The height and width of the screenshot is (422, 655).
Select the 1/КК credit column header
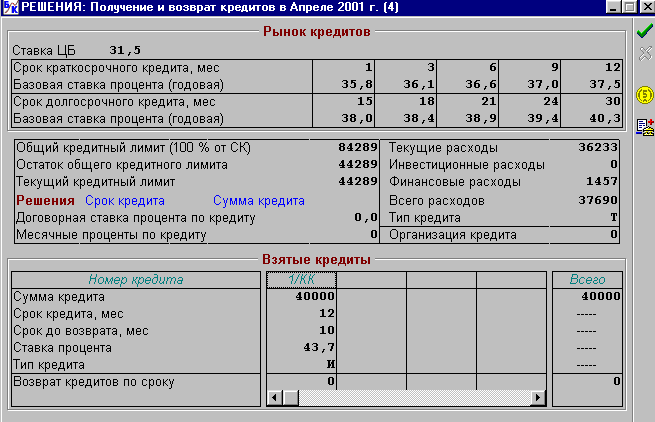[x=301, y=280]
